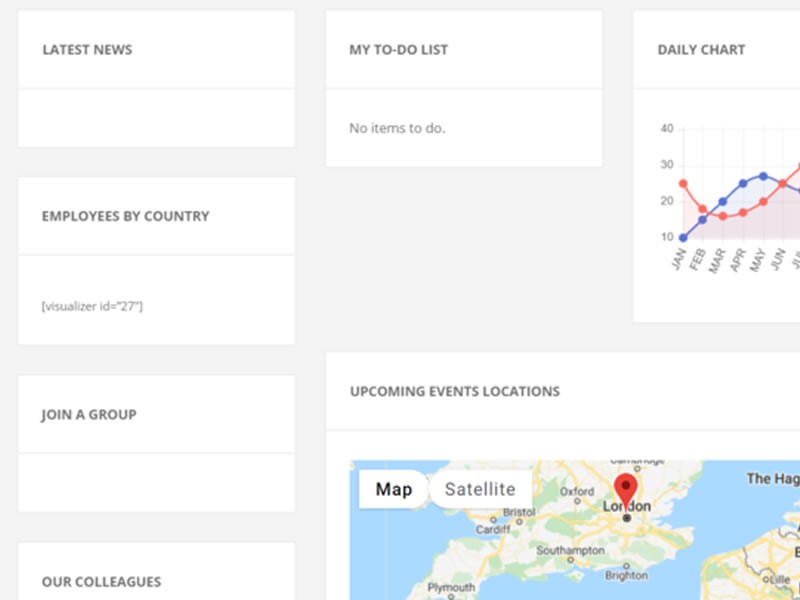This screenshot has height=600, width=800.
Task: Click the blue APR data point
Action: [x=743, y=183]
